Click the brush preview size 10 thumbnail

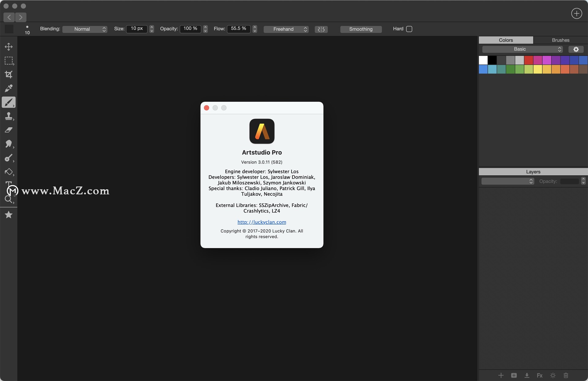pyautogui.click(x=27, y=30)
